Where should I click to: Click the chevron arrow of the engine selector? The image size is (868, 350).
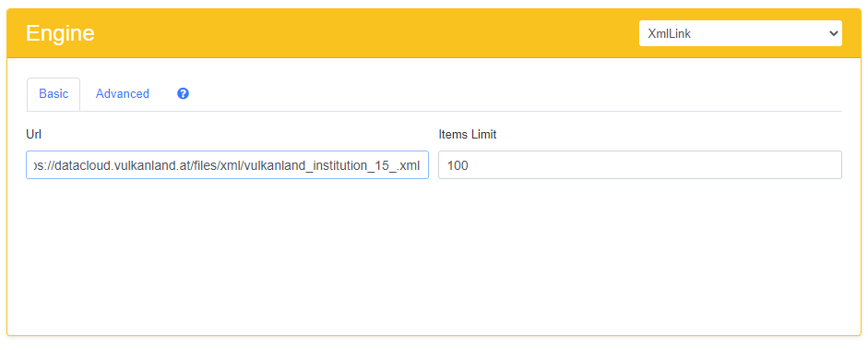pyautogui.click(x=833, y=33)
